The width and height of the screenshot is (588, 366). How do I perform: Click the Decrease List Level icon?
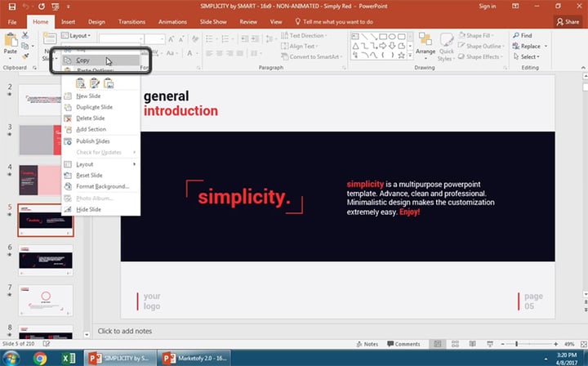tap(244, 39)
